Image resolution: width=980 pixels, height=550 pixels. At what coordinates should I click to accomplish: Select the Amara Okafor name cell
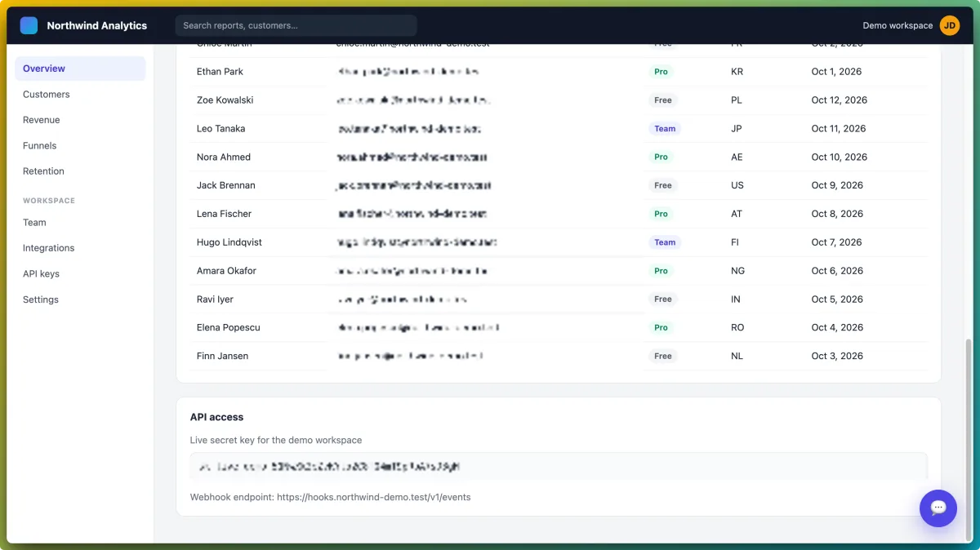tap(226, 271)
